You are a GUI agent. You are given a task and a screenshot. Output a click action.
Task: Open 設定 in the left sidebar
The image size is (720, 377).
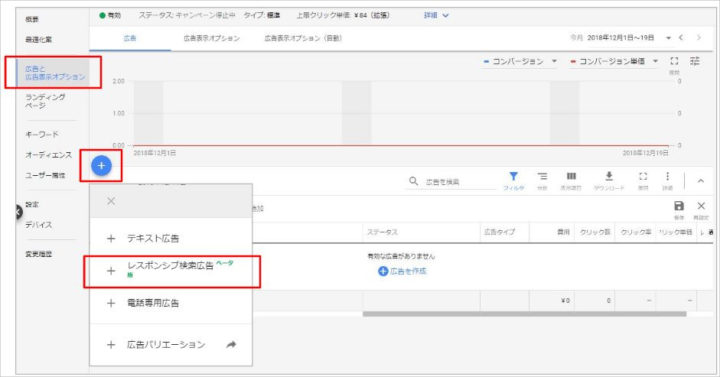pyautogui.click(x=32, y=204)
